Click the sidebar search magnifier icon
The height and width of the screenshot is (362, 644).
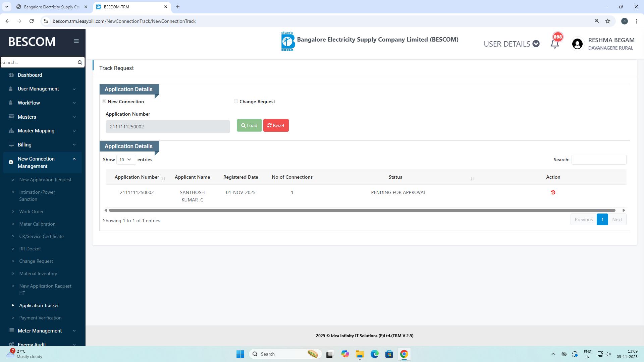[x=80, y=62]
